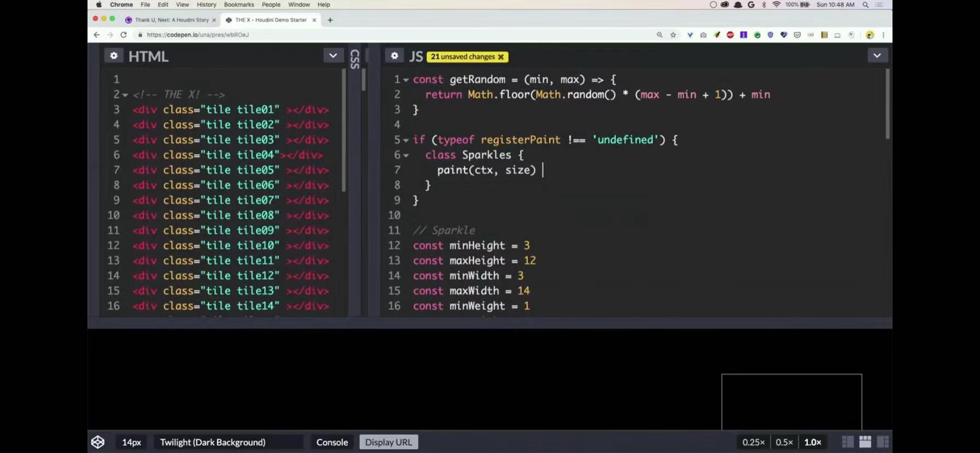Click the camera screenshot extension icon
Image resolution: width=980 pixels, height=453 pixels.
tap(703, 35)
